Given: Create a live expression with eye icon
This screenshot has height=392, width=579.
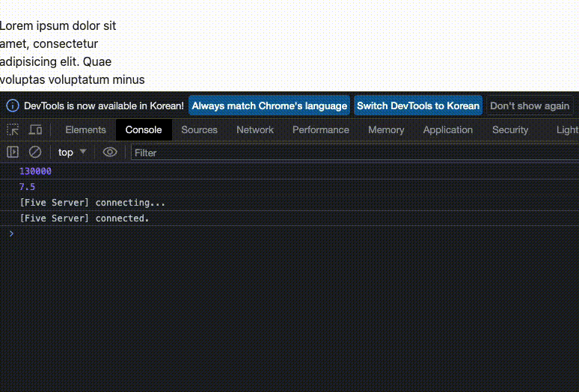Looking at the screenshot, I should pyautogui.click(x=110, y=152).
